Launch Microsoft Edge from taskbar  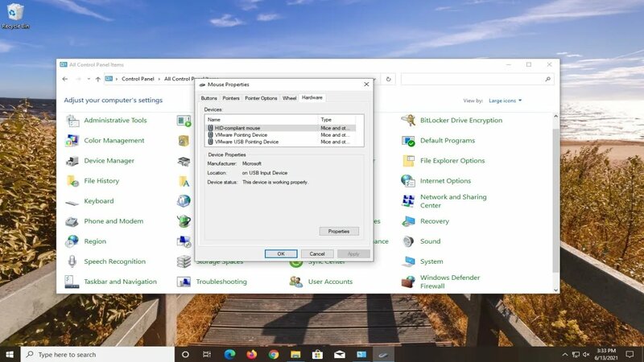click(x=230, y=354)
